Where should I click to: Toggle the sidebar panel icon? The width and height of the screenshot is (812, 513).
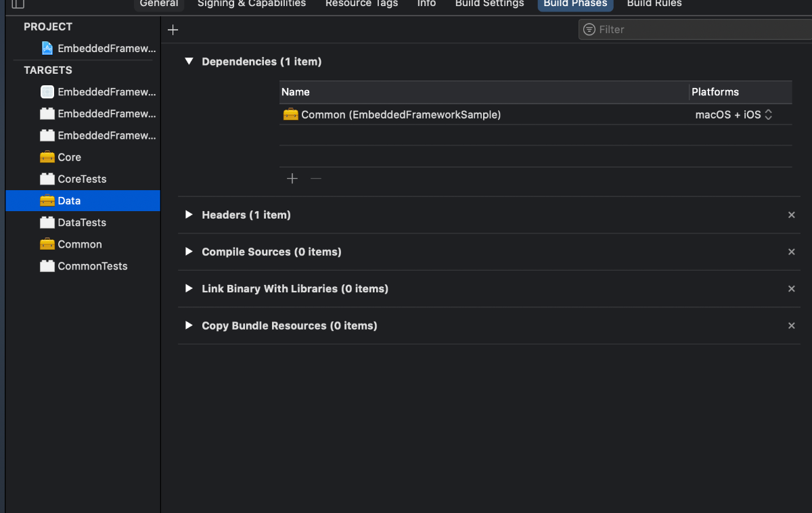[18, 4]
